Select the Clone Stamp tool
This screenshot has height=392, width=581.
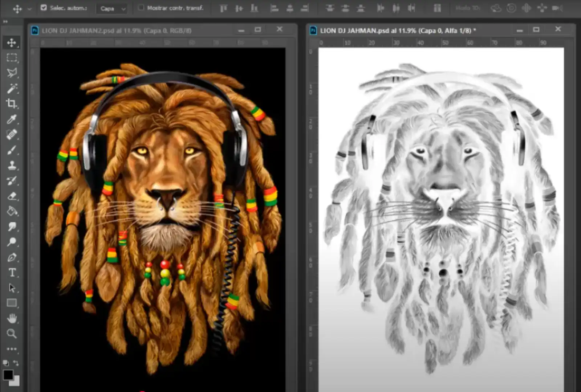(12, 166)
